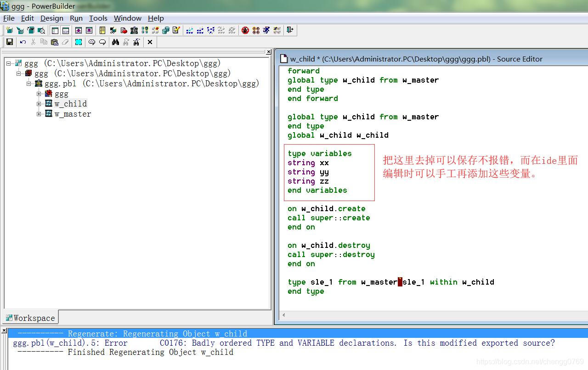The image size is (588, 370).
Task: Collapse the ggg workspace root node
Action: (x=9, y=63)
